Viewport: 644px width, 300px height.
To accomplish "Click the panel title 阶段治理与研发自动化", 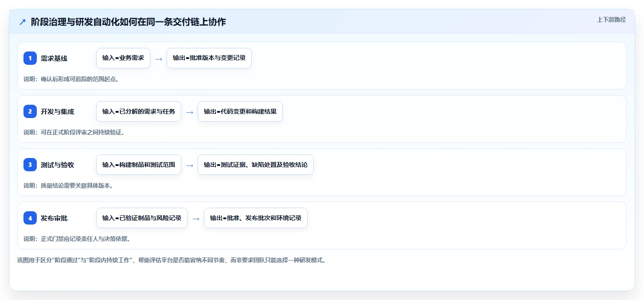I will tap(129, 22).
